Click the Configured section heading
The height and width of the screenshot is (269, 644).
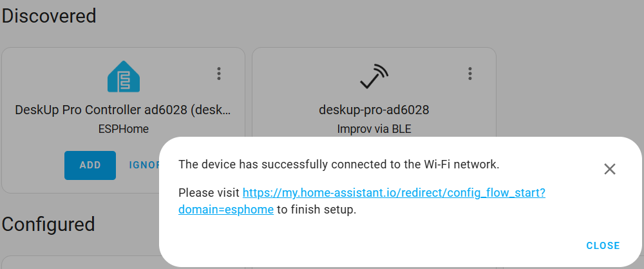pyautogui.click(x=48, y=224)
